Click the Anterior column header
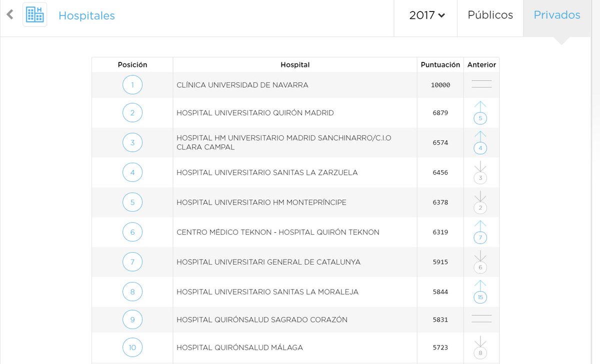 [481, 64]
